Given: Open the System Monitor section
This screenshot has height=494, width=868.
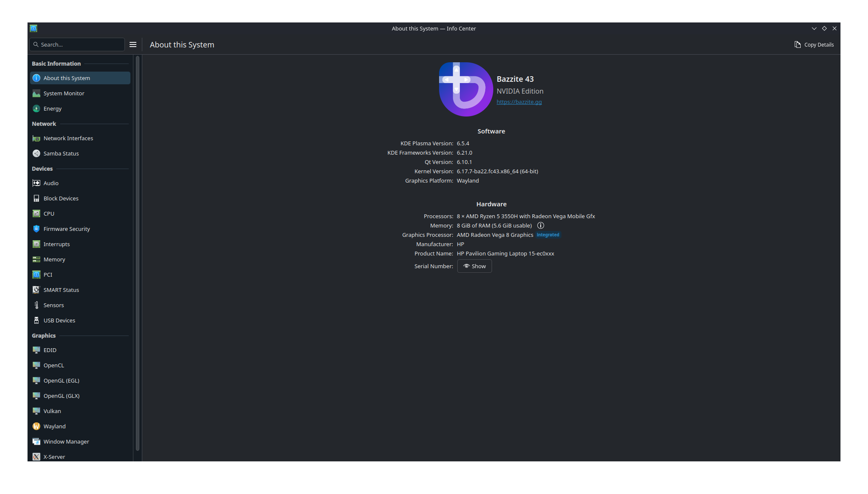Looking at the screenshot, I should point(64,93).
